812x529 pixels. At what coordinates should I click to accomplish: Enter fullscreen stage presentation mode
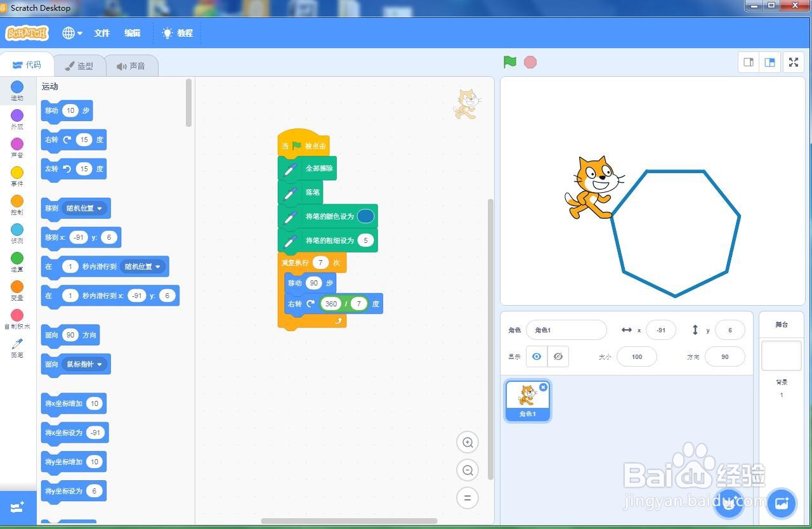coord(793,62)
